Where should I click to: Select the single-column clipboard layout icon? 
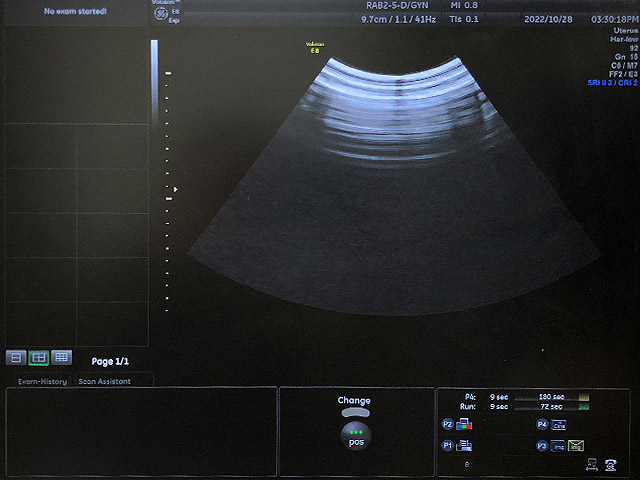point(16,358)
